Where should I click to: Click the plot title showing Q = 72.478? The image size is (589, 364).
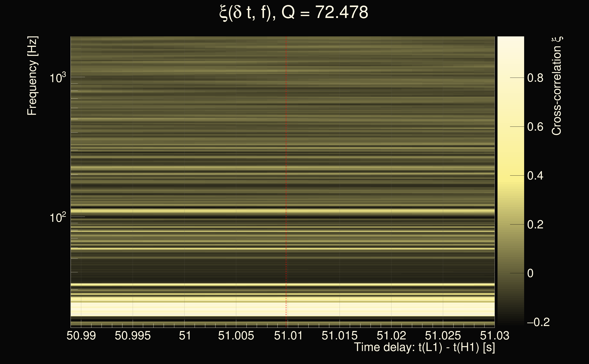click(x=294, y=13)
